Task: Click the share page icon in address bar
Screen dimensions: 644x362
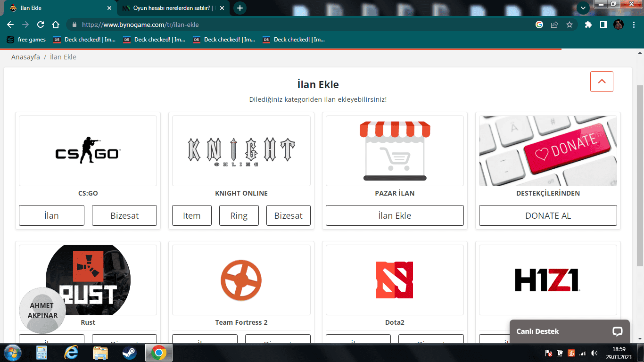Action: 554,25
